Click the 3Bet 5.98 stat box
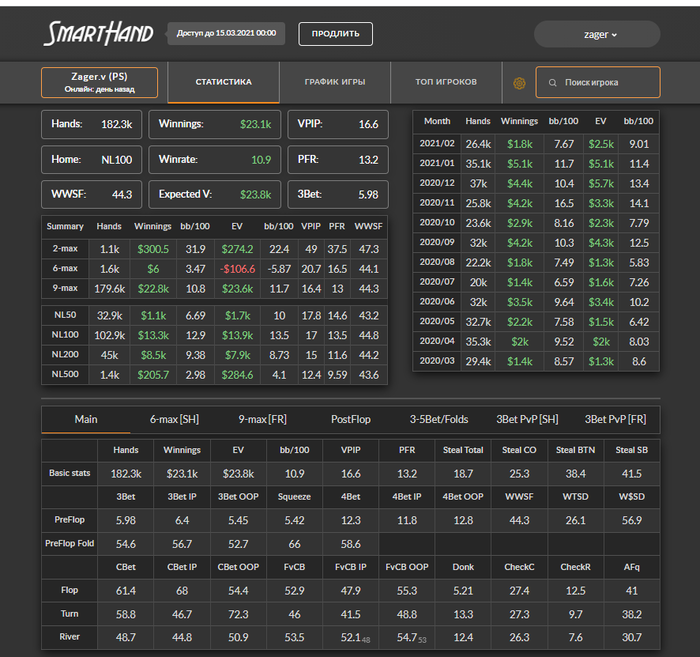The height and width of the screenshot is (657, 700). pos(338,195)
